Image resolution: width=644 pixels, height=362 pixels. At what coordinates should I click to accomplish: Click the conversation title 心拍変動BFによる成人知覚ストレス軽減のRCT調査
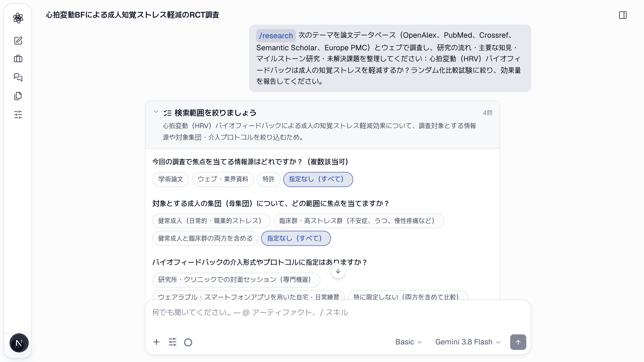click(132, 15)
